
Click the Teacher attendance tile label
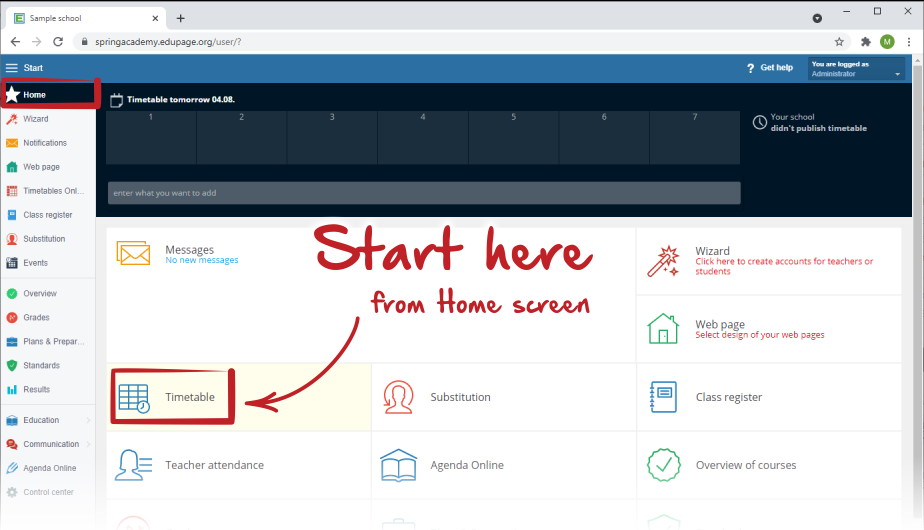click(214, 465)
